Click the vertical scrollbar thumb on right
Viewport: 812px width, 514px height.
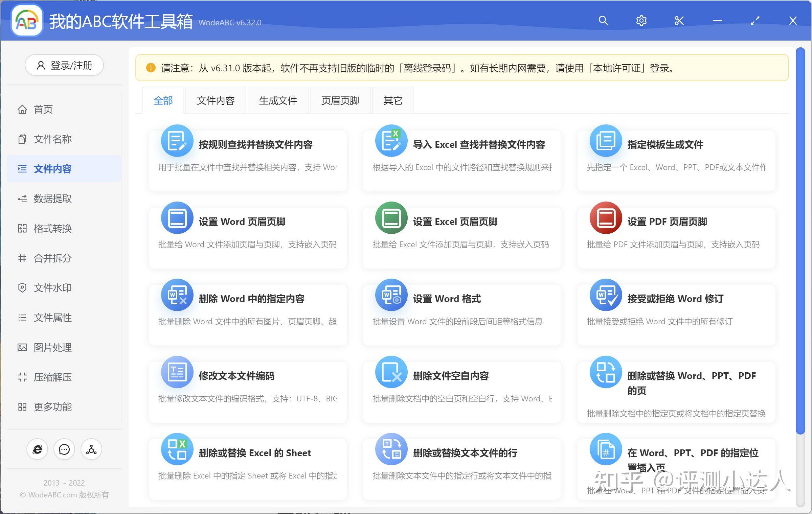[800, 241]
